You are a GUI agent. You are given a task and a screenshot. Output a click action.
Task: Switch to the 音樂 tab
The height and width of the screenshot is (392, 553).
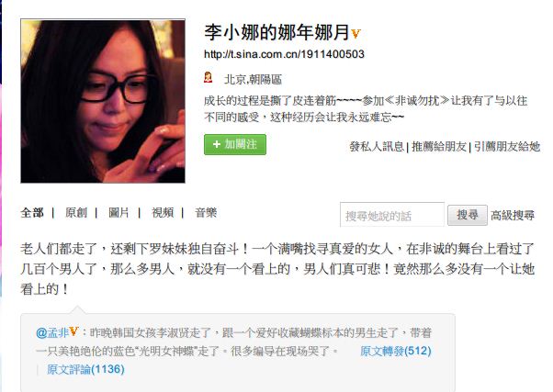point(206,213)
